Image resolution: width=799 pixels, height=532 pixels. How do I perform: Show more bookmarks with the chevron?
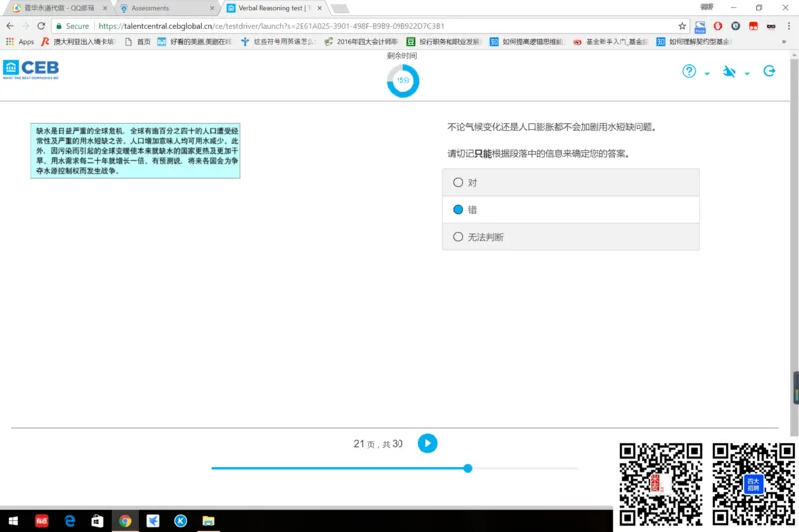[784, 42]
